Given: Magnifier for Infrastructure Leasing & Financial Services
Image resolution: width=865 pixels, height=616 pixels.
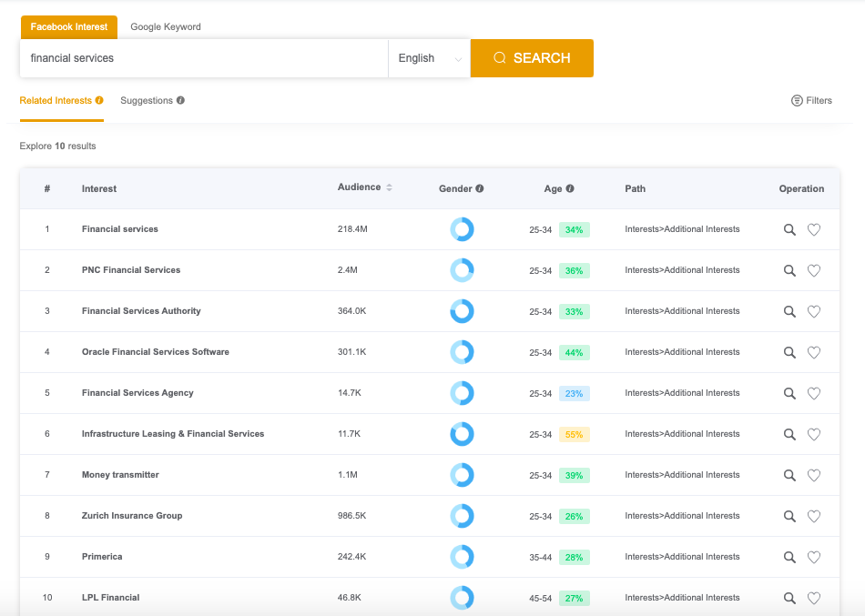Looking at the screenshot, I should [x=789, y=434].
